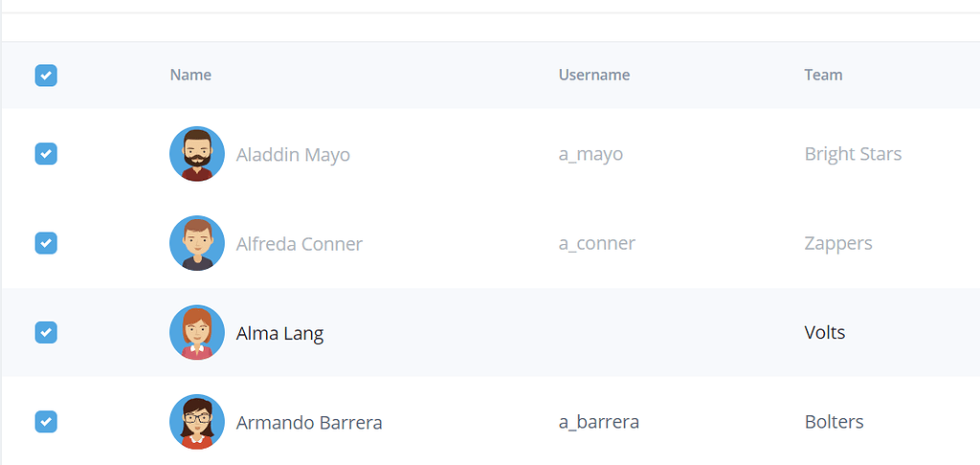Sort by the Team column header
The width and height of the screenshot is (980, 465).
pyautogui.click(x=823, y=75)
